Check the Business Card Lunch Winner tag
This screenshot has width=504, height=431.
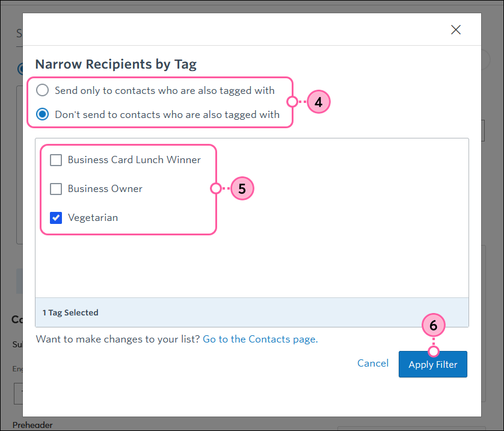click(x=56, y=160)
